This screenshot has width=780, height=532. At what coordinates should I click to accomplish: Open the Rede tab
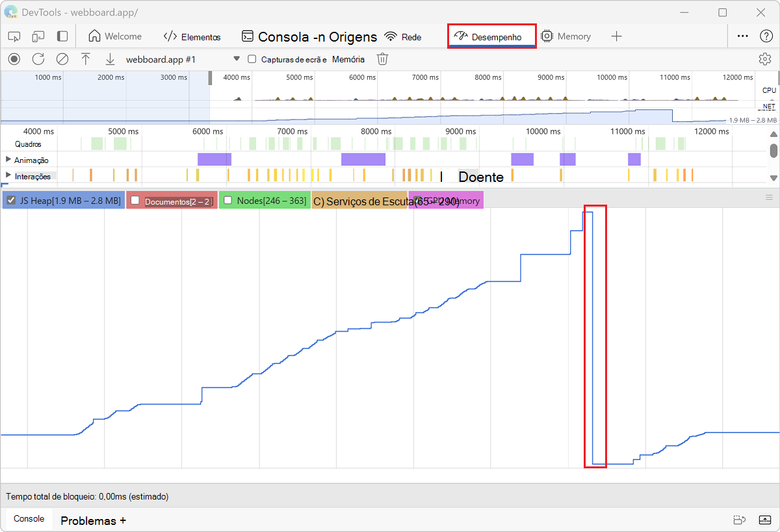click(403, 37)
